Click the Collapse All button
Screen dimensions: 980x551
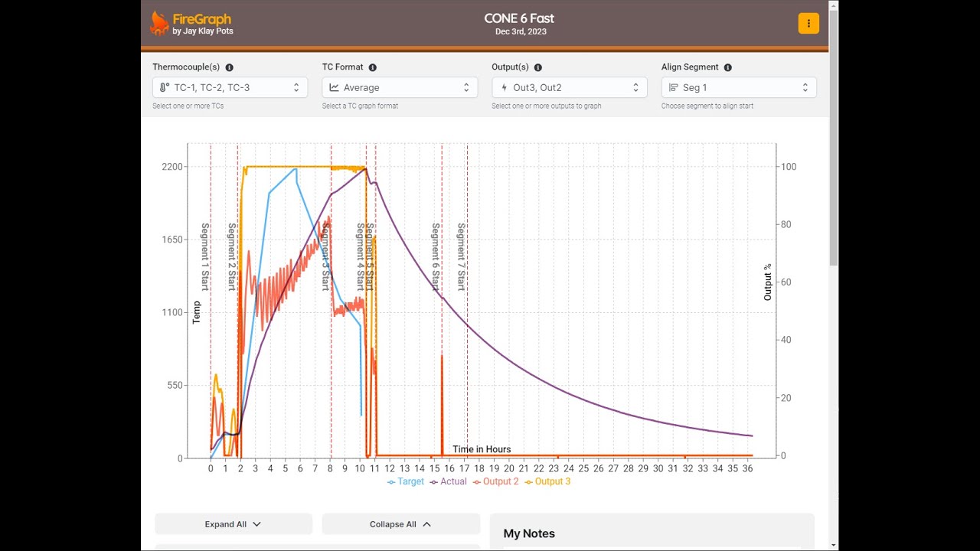tap(400, 524)
